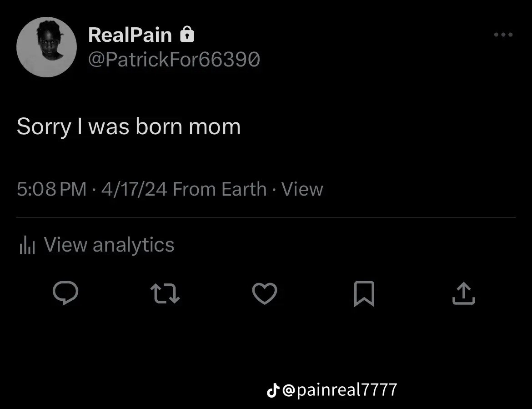The height and width of the screenshot is (409, 532).
Task: Like the tweet with the heart icon
Action: [264, 293]
